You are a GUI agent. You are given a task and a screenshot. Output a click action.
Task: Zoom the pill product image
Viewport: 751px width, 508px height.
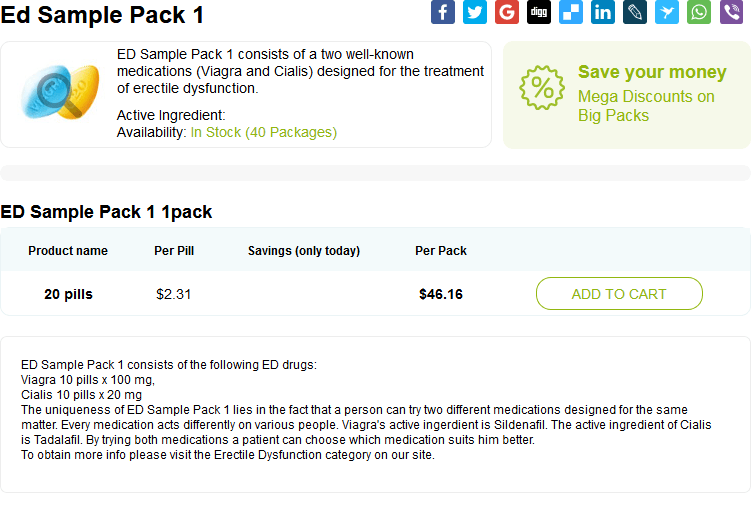tap(60, 92)
